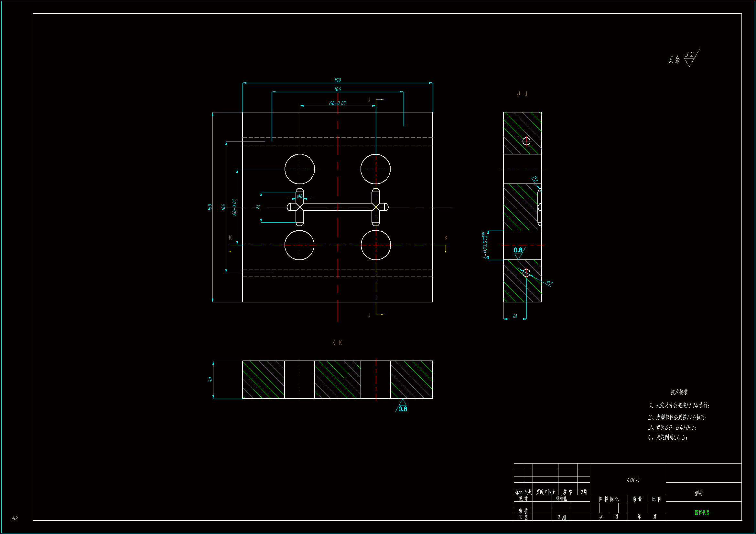This screenshot has width=756, height=534.
Task: Click the 比例 scale cell in title block
Action: pos(656,499)
